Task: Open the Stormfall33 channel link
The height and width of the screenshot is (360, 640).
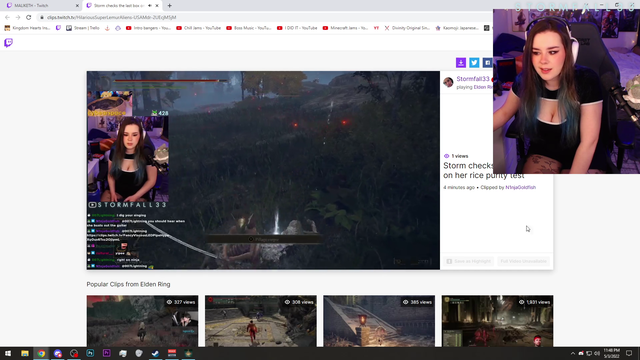Action: point(473,79)
